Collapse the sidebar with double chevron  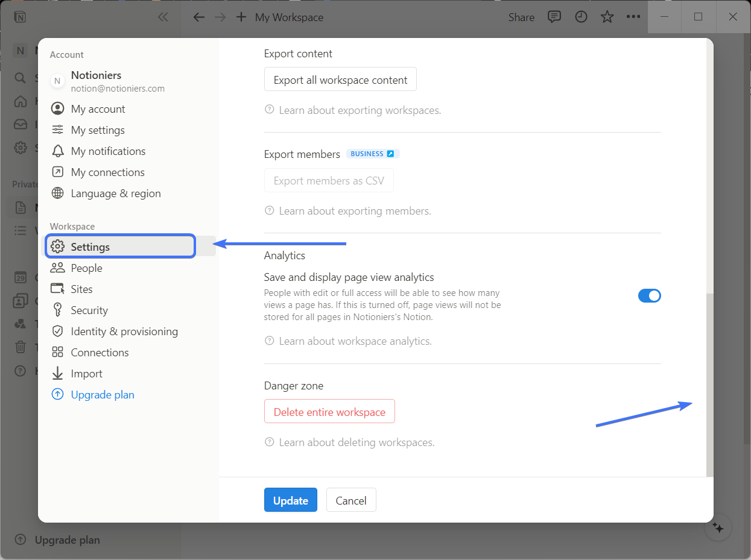click(163, 17)
